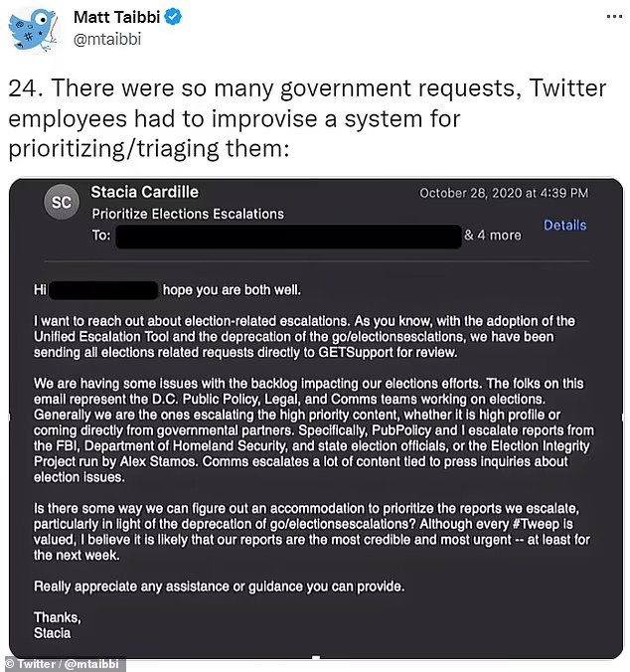This screenshot has width=630, height=672.
Task: Visit the @mtaibbi handle link
Action: point(107,39)
